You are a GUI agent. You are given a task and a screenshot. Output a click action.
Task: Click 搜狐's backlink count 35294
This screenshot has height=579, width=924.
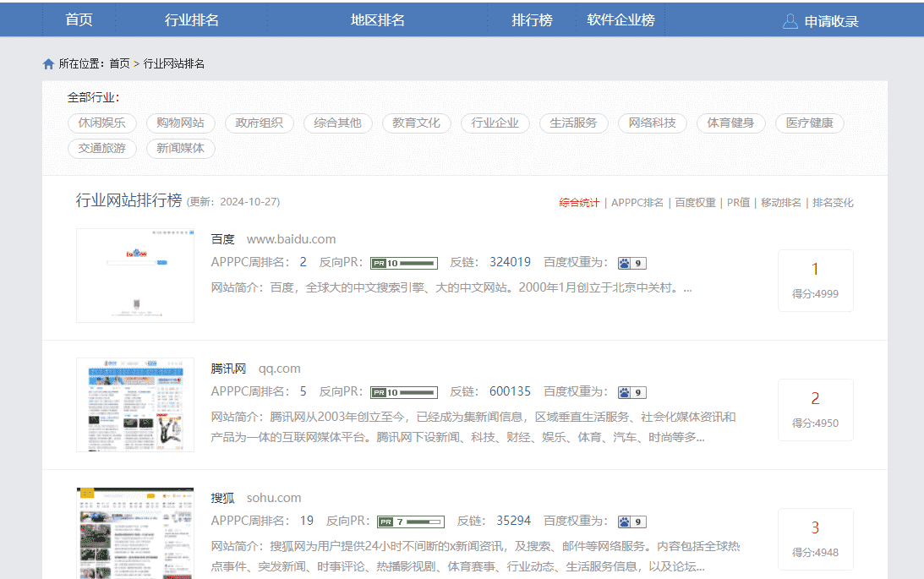[x=513, y=521]
